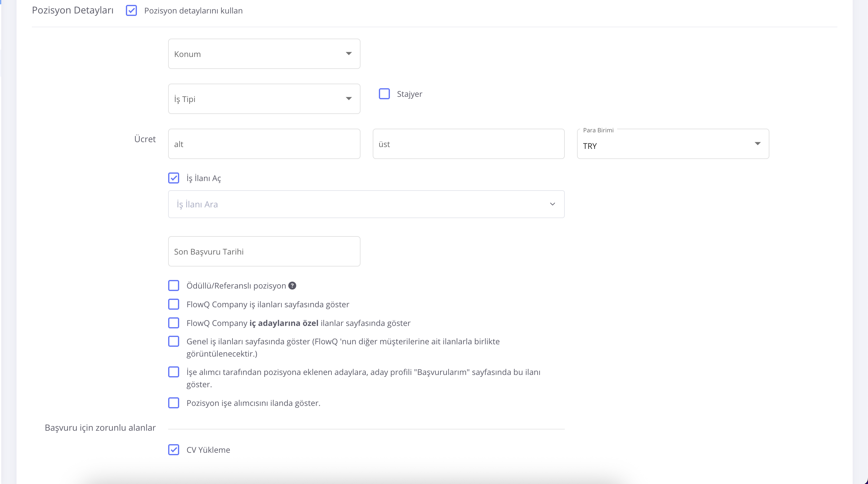
Task: Check Genel iş ilanları sayfasında göster
Action: [174, 342]
